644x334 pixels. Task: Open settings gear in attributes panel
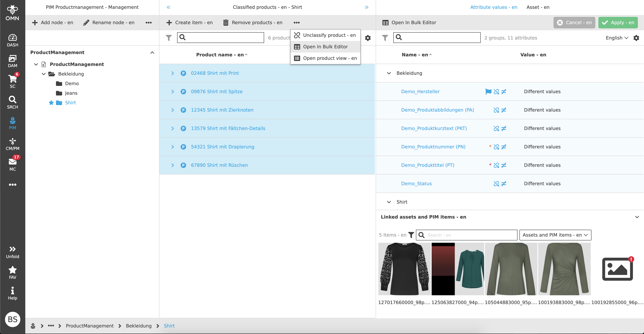(x=637, y=38)
